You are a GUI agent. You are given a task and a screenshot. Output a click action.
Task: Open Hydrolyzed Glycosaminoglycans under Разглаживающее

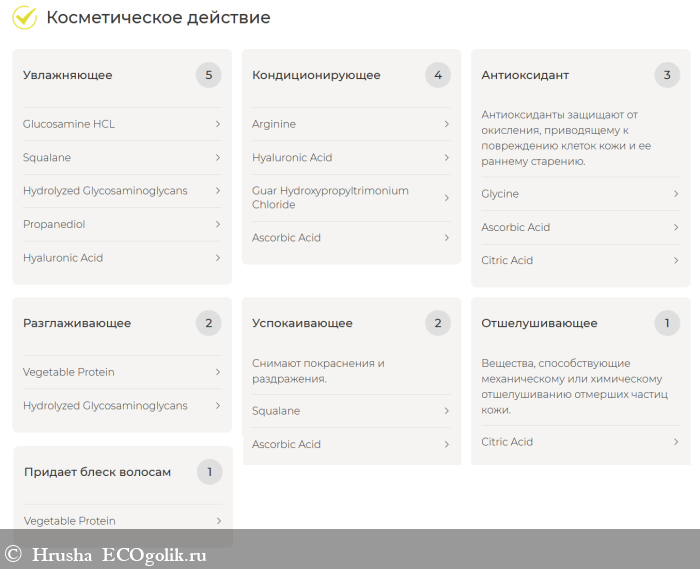122,406
